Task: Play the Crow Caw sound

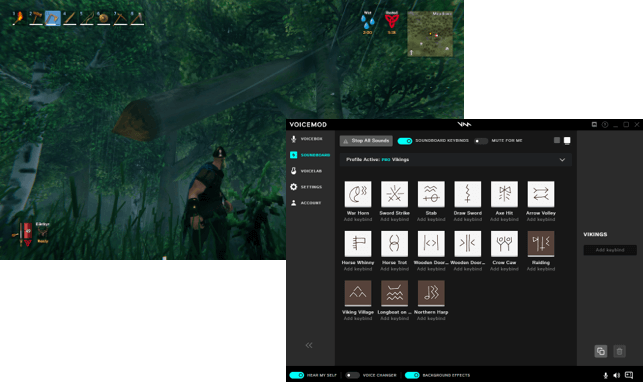Action: (504, 243)
